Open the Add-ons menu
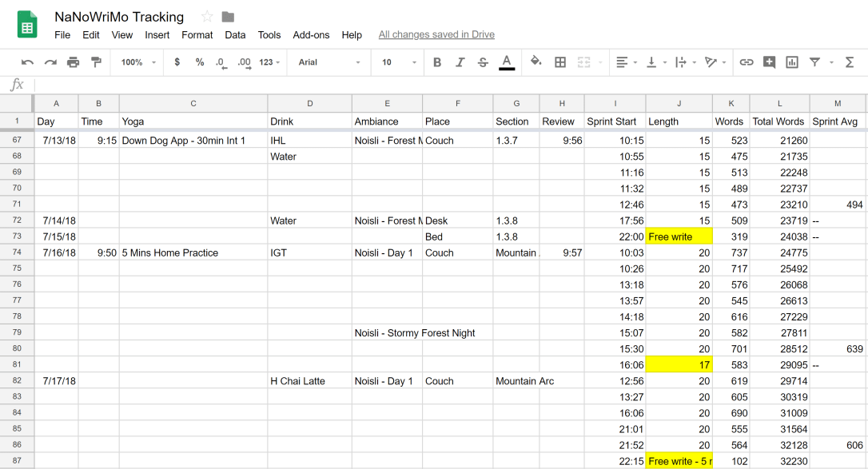868x469 pixels. [311, 35]
